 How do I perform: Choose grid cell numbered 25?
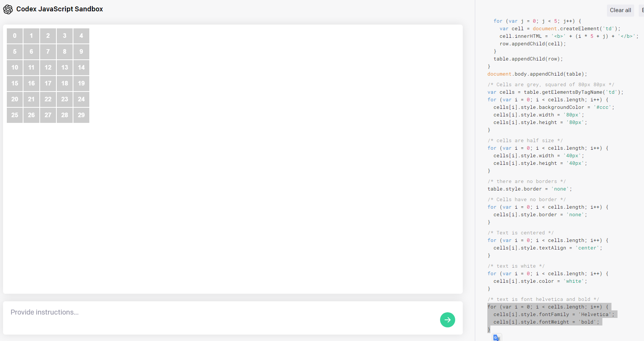(15, 115)
